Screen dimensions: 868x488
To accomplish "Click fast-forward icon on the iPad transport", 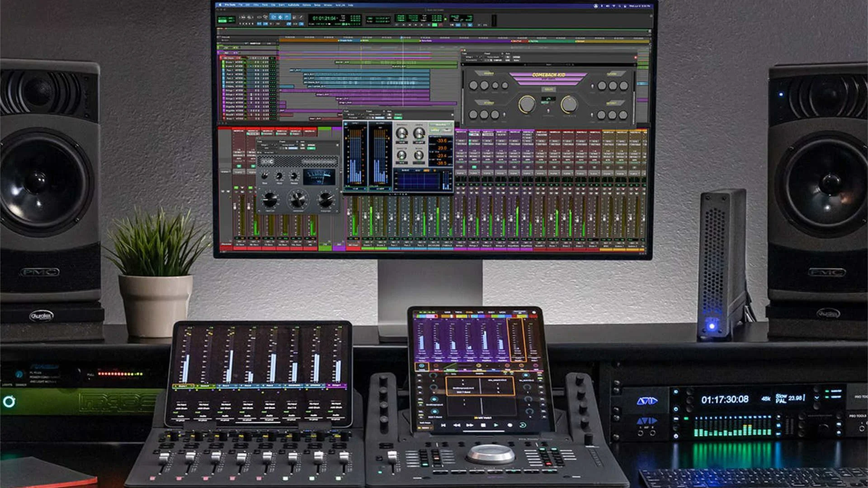I will tap(470, 425).
